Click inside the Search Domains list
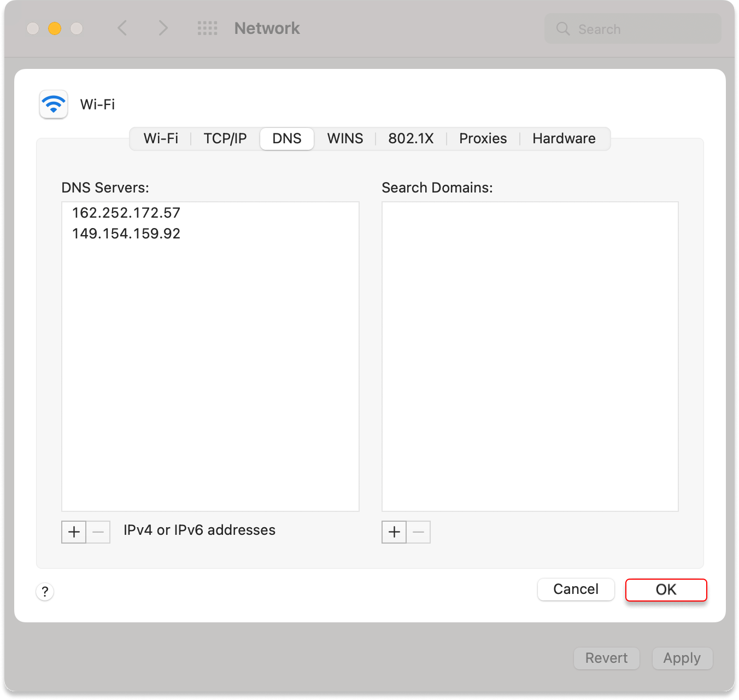This screenshot has height=700, width=739. (x=530, y=355)
